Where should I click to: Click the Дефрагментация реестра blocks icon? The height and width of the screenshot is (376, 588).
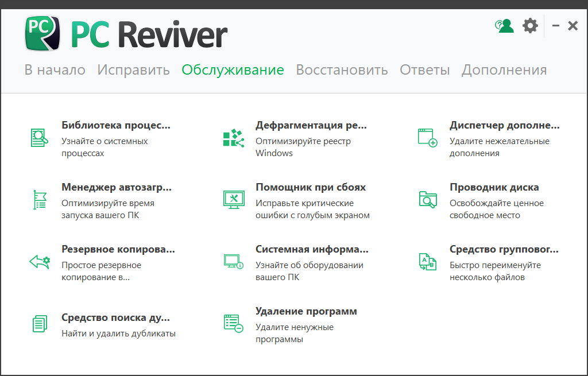233,138
